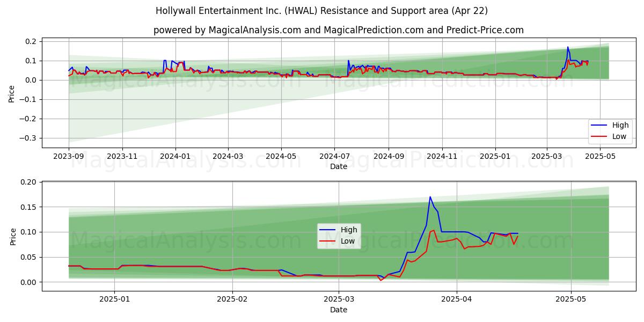Screen dimensions: 644x322
Task: Click the '0.00' y-axis tick in bottom chart
Action: (x=28, y=282)
